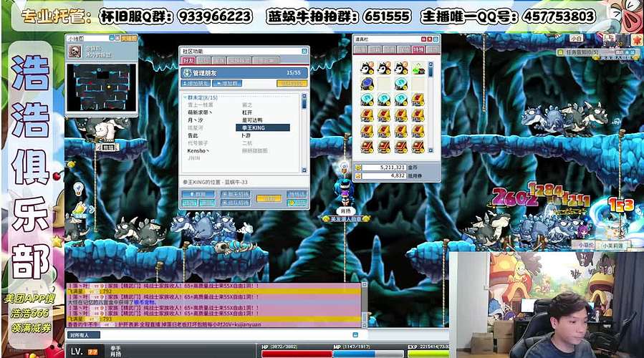Click the chat message input field

[x=226, y=335]
